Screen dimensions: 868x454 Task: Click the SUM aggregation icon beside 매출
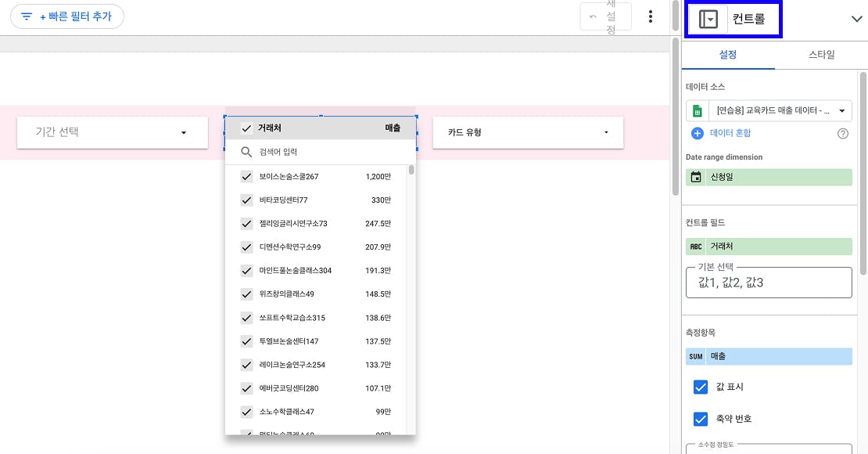(696, 356)
